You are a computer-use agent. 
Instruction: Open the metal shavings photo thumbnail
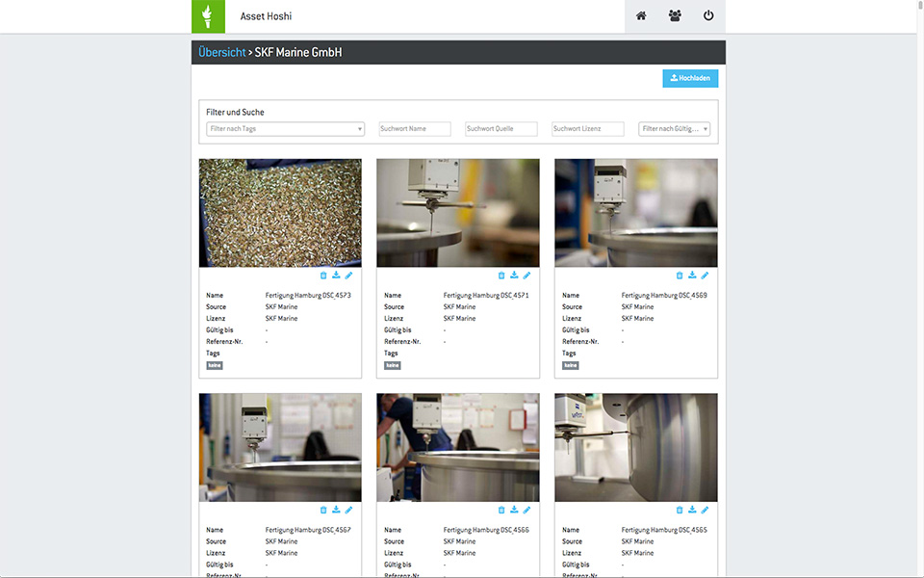click(280, 213)
